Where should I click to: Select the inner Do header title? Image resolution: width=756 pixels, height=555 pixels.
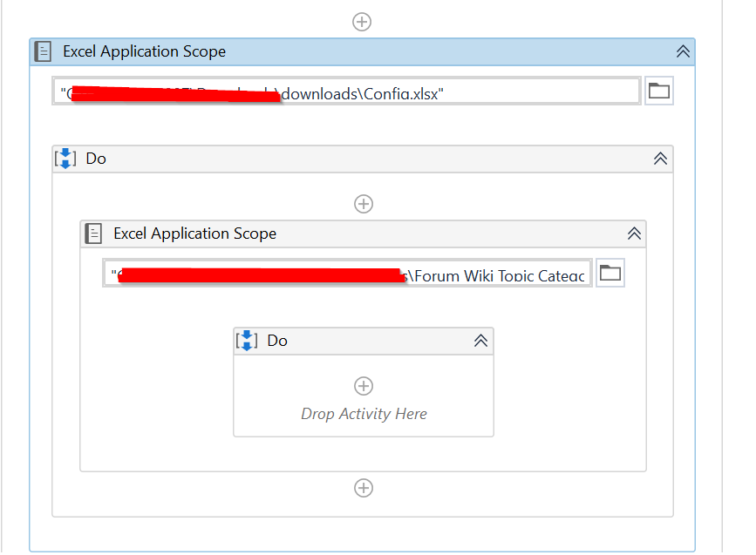[277, 341]
